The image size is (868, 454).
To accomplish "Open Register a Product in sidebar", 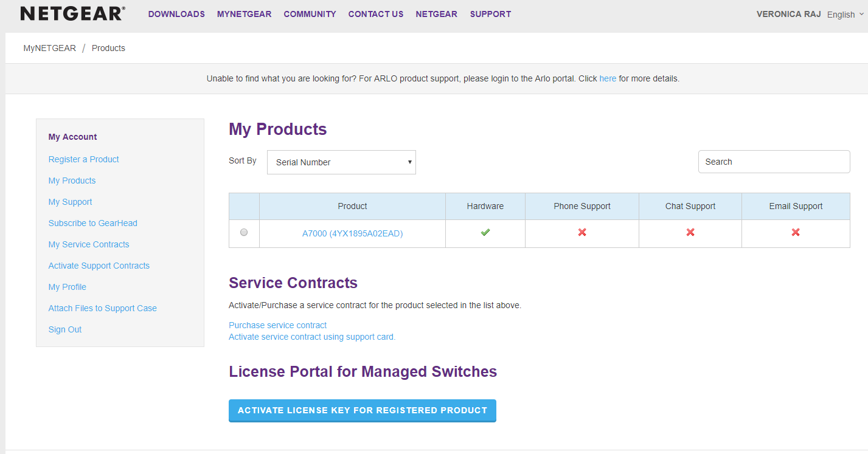I will point(83,159).
